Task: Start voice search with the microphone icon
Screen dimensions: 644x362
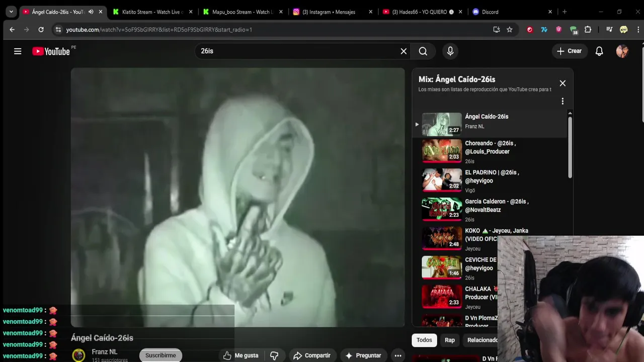Action: tap(450, 51)
